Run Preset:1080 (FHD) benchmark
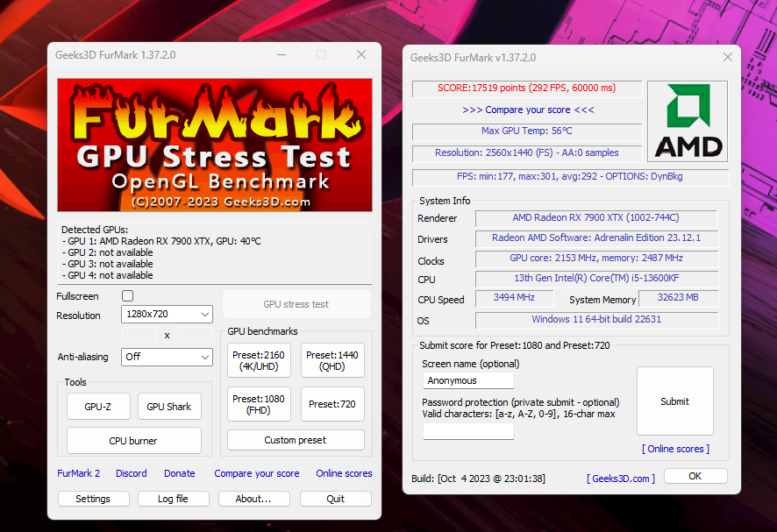This screenshot has height=532, width=777. (x=259, y=404)
